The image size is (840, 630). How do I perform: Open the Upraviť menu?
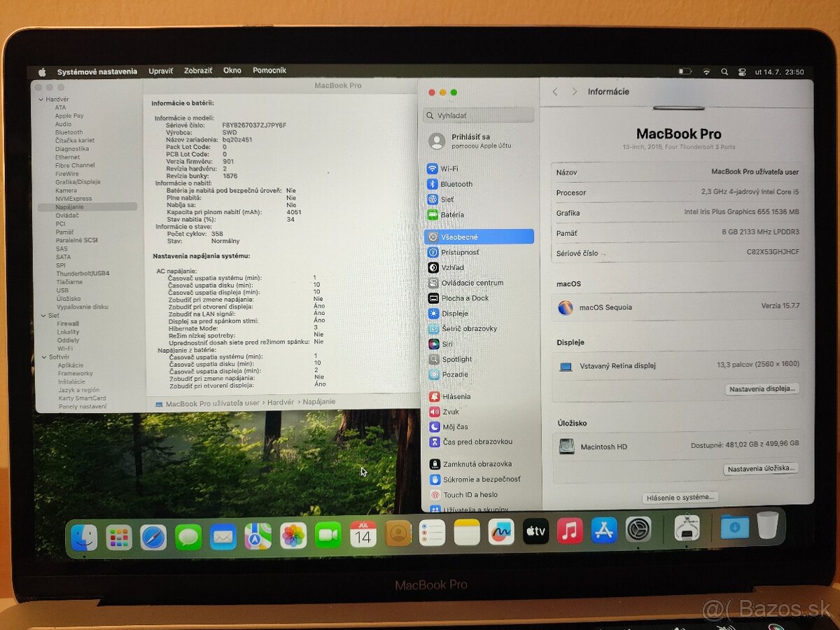161,71
